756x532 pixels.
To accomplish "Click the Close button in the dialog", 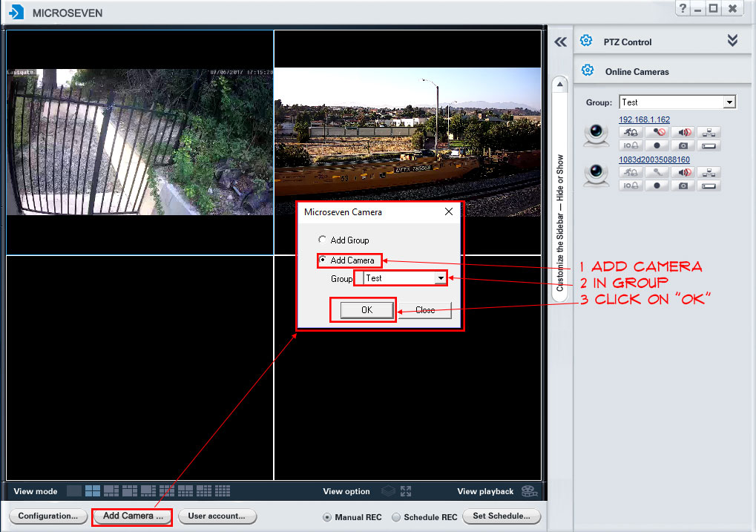I will [x=425, y=309].
